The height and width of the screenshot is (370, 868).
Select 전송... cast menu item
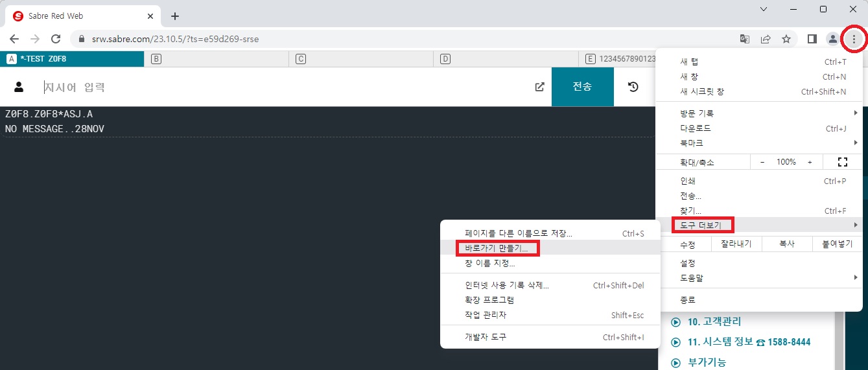pos(759,196)
